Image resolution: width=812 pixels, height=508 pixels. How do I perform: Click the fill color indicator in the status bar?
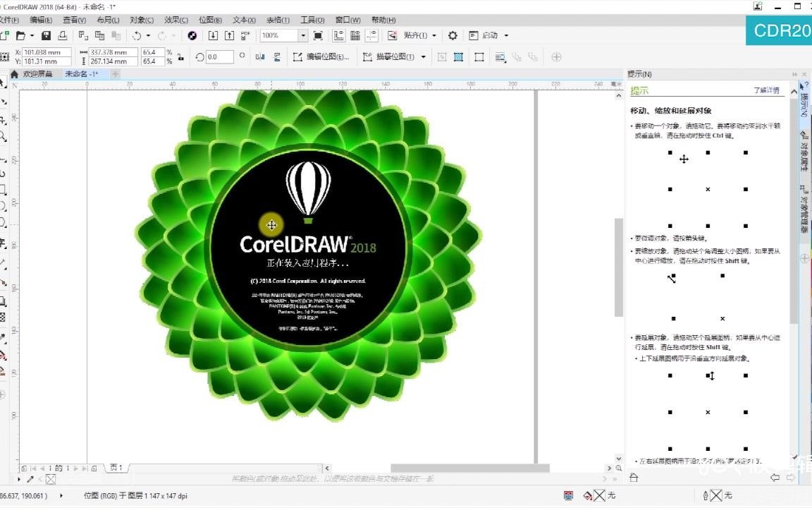click(x=598, y=495)
